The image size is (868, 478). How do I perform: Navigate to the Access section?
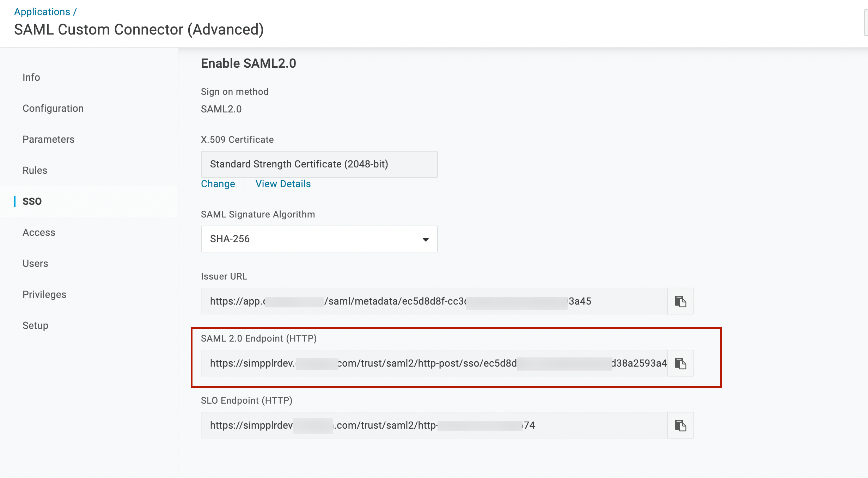click(x=39, y=232)
